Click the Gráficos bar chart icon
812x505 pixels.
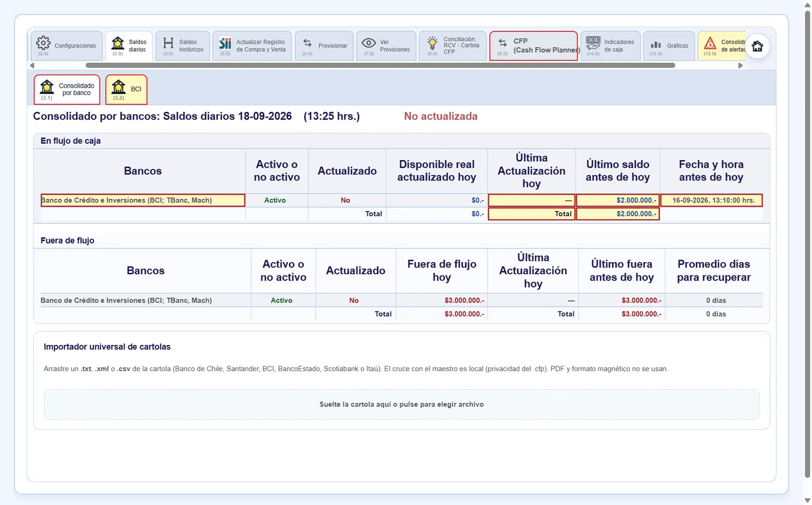[x=656, y=45]
